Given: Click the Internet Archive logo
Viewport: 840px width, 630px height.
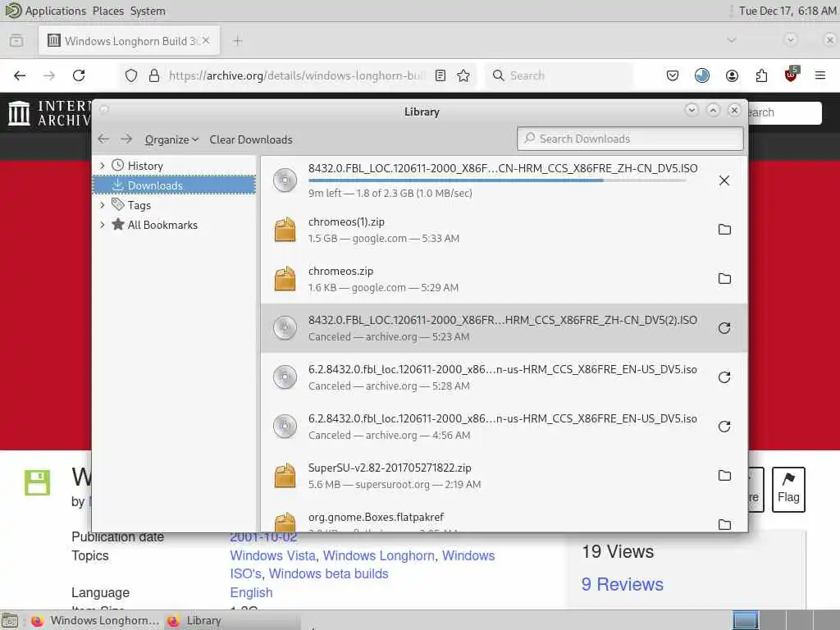Looking at the screenshot, I should (x=49, y=113).
